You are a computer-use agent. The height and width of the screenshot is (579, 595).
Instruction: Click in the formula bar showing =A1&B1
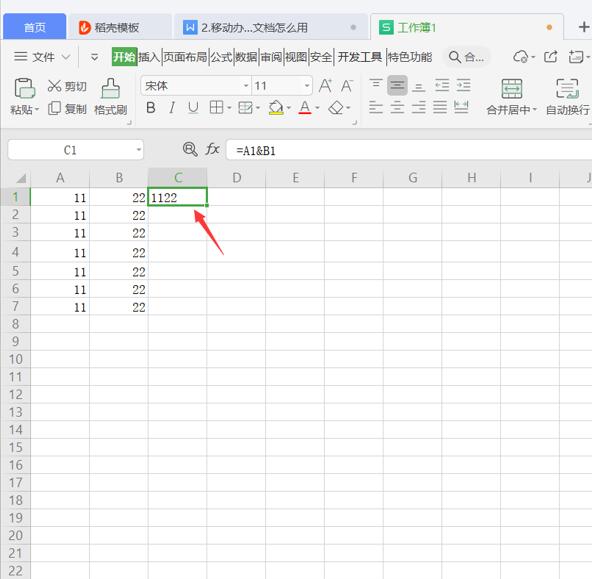[x=410, y=150]
